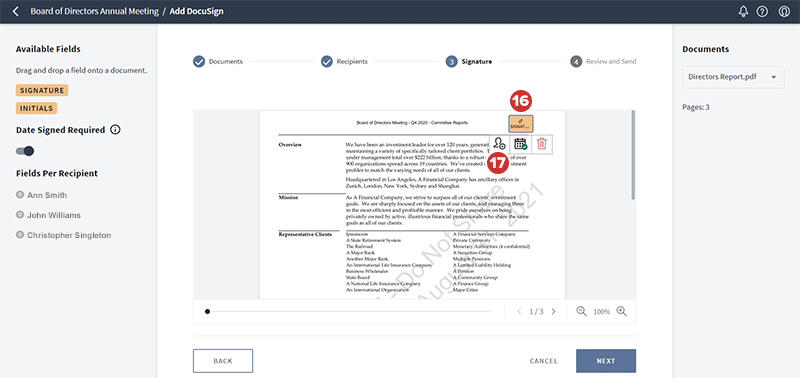Switch to the Recipients step
This screenshot has width=800, height=378.
click(x=344, y=62)
